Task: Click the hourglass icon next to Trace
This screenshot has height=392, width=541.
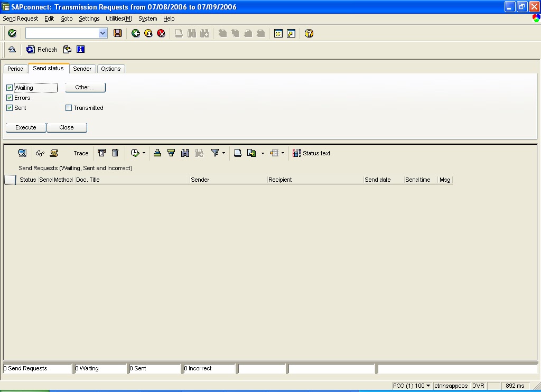Action: [101, 153]
